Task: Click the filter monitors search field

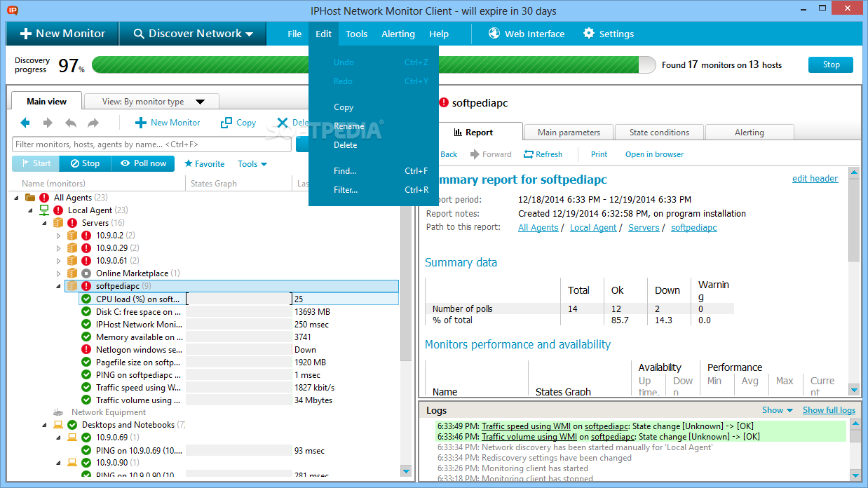Action: (151, 144)
